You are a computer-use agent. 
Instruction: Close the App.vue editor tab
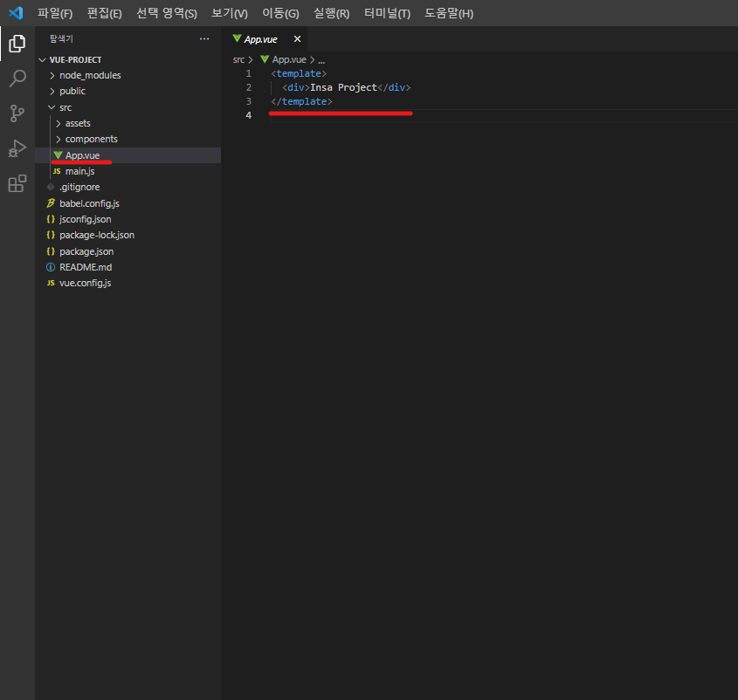pyautogui.click(x=297, y=39)
